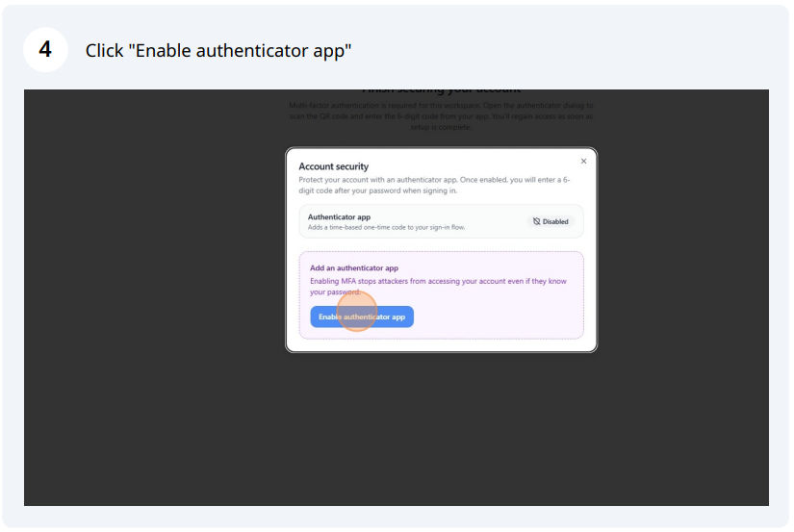
Task: Click the orange click-indicator circle
Action: [x=357, y=312]
